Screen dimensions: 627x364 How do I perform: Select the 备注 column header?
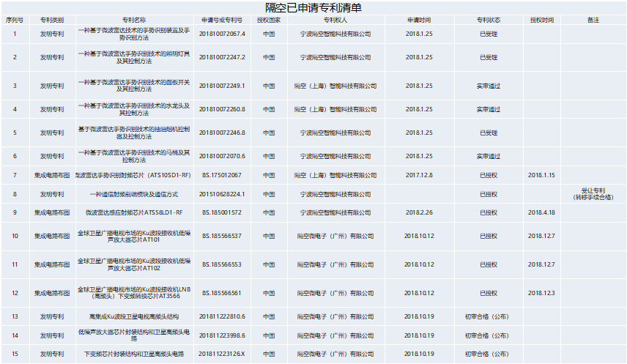[593, 20]
